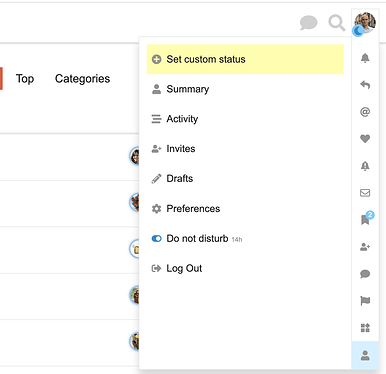Open the messages envelope tab
Image resolution: width=386 pixels, height=374 pixels.
point(365,193)
